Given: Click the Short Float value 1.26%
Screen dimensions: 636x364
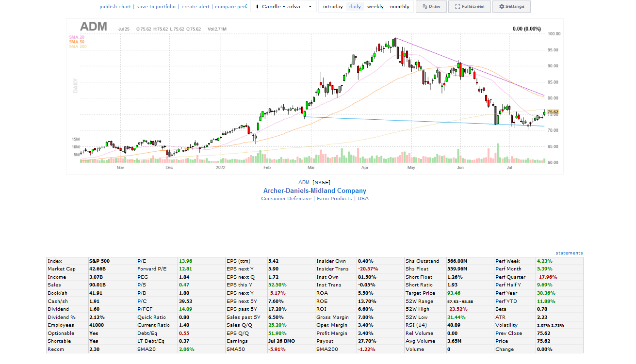Looking at the screenshot, I should tap(455, 277).
